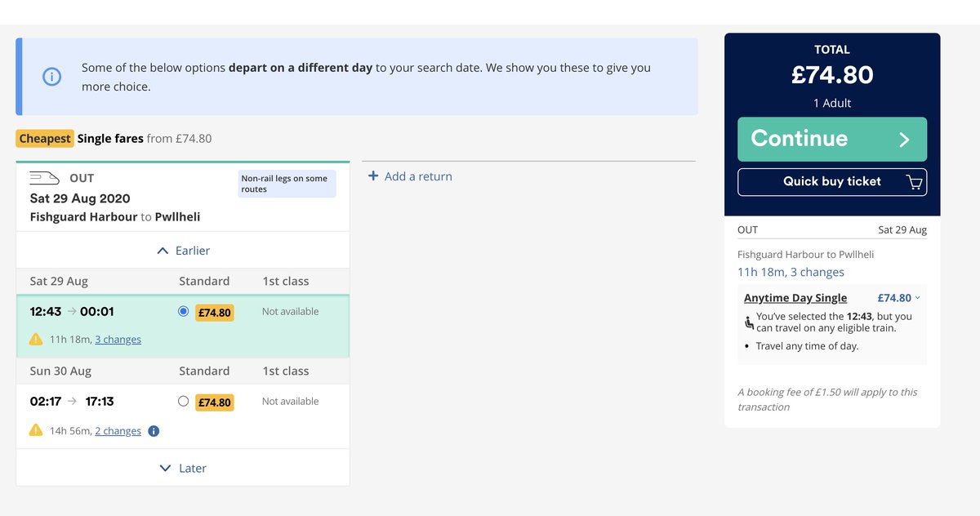Open the Anytime Day Single £74.80 price dropdown
Viewport: 980px width, 516px height.
tap(899, 298)
